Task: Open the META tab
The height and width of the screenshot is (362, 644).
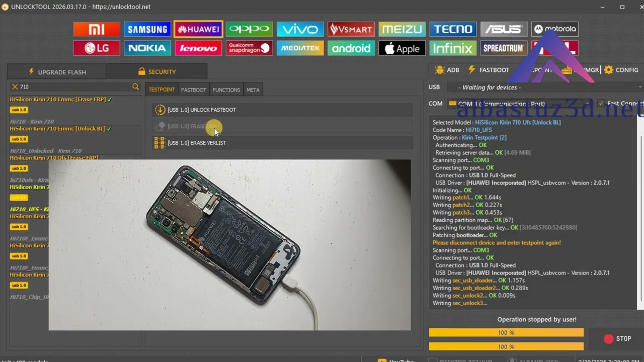Action: [x=253, y=90]
